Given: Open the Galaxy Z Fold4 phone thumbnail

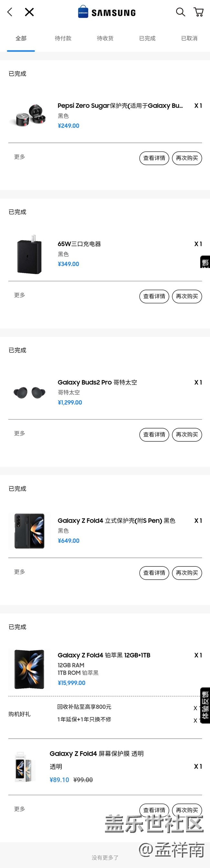Looking at the screenshot, I should pos(29,669).
